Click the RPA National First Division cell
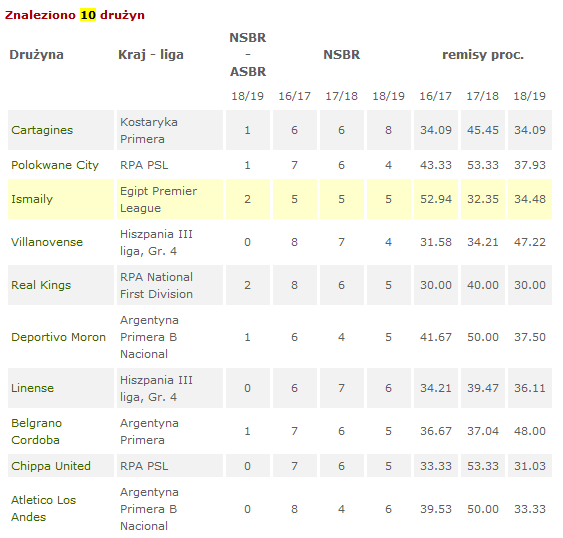Viewport: 563px width, 538px height. pyautogui.click(x=170, y=285)
